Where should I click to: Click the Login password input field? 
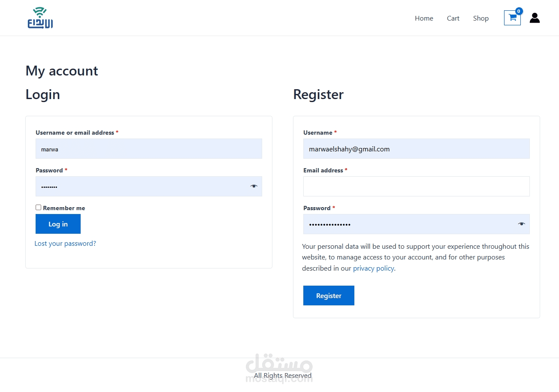click(142, 187)
